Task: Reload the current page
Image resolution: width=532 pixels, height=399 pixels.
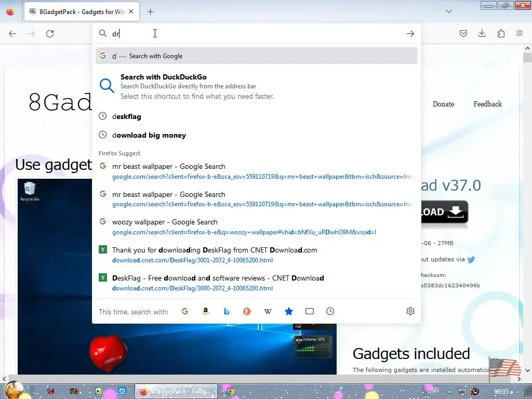Action: [50, 34]
